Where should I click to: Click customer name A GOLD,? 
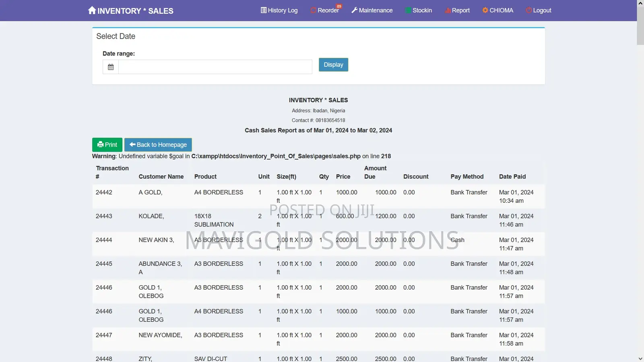tap(151, 192)
